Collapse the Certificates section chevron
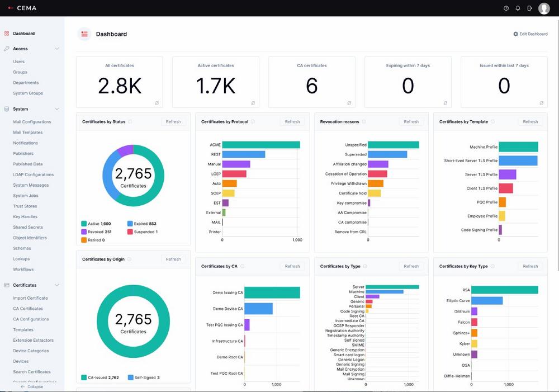Screen dimensions: 559x392 pyautogui.click(x=57, y=285)
